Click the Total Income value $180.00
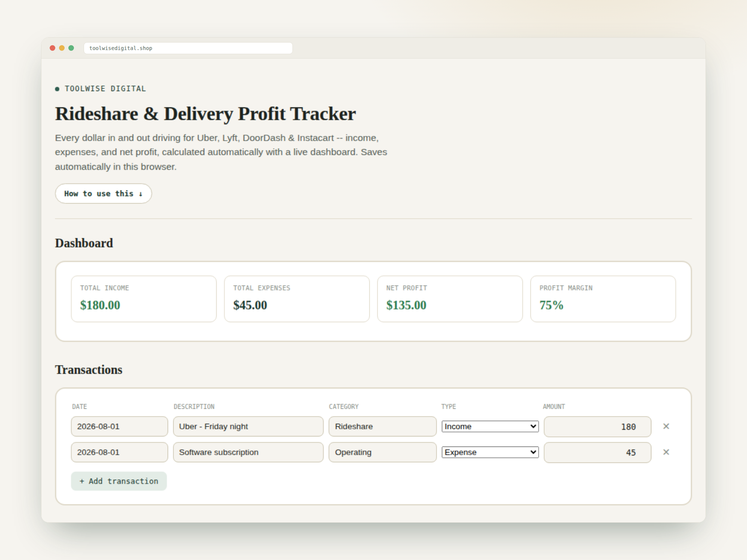The image size is (747, 560). click(100, 305)
